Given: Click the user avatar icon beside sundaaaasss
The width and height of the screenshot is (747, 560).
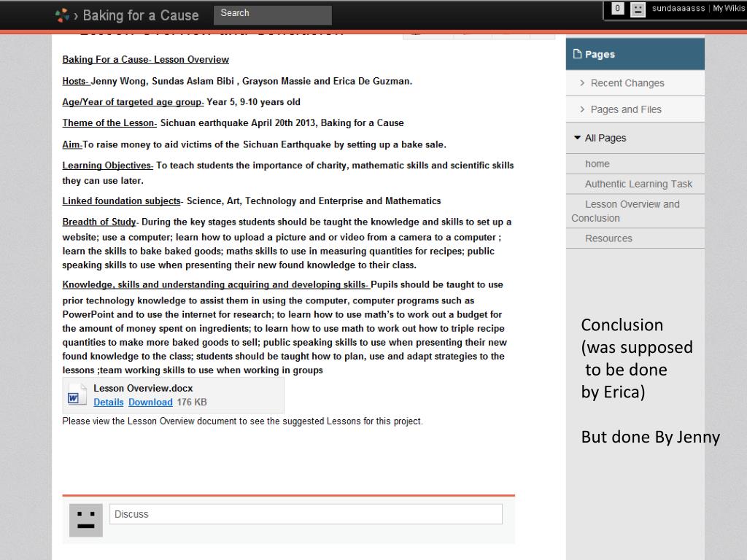Looking at the screenshot, I should (x=638, y=9).
